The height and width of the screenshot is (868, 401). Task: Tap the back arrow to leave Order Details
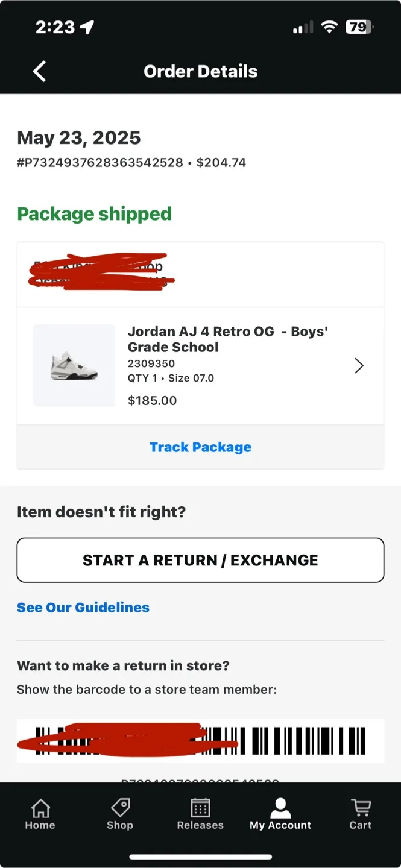(x=39, y=71)
